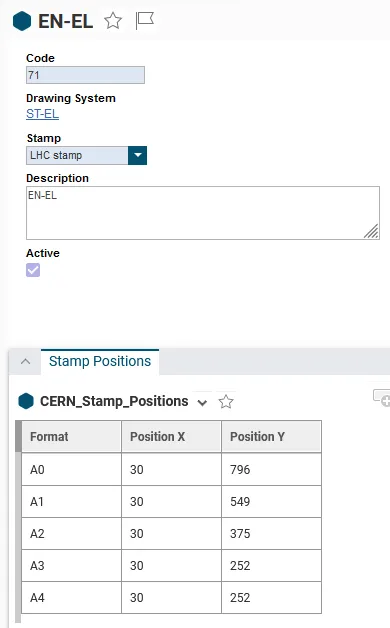Grab the Description resize handle
390x628 pixels.
click(x=371, y=231)
